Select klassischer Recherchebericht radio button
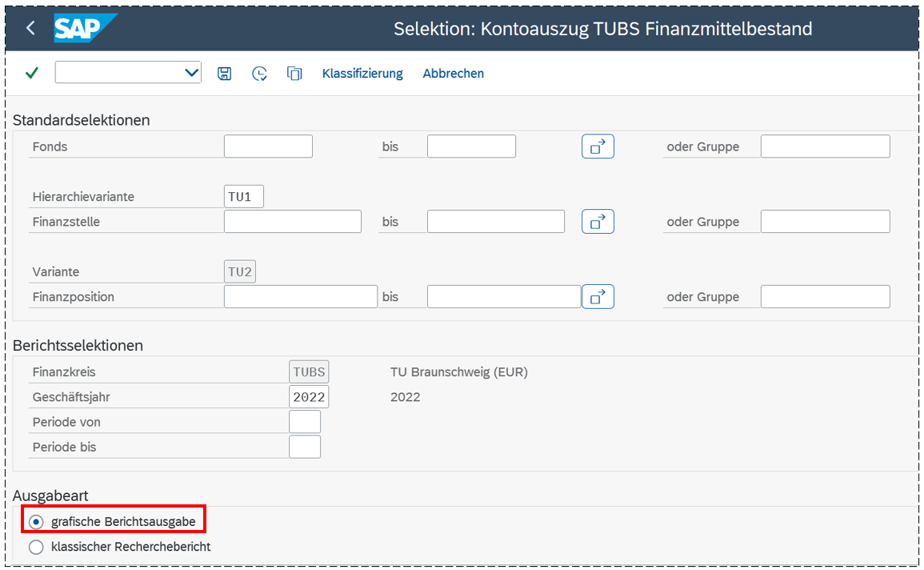924x570 pixels. pos(36,548)
